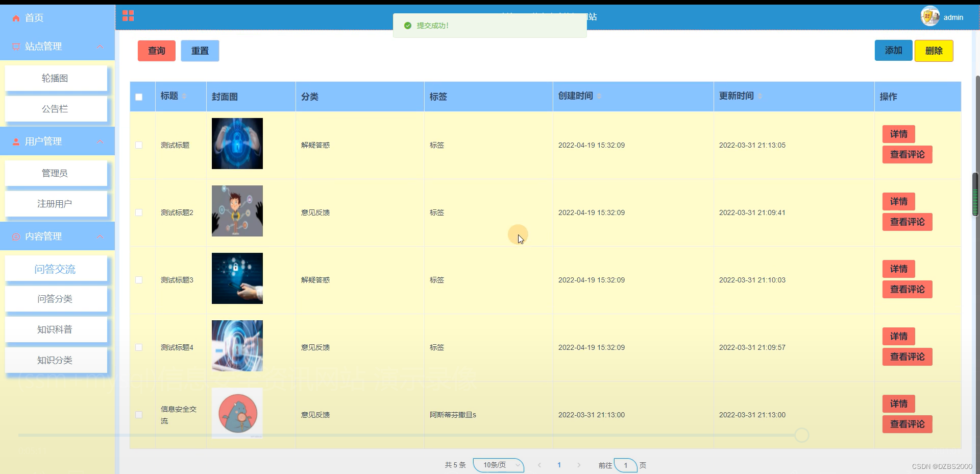980x474 pixels.
Task: Click 查看评论 for 测试标题2
Action: tap(908, 222)
